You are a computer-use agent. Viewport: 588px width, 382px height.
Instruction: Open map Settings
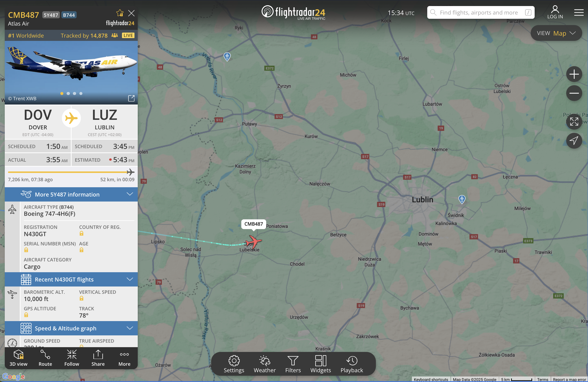(x=234, y=364)
